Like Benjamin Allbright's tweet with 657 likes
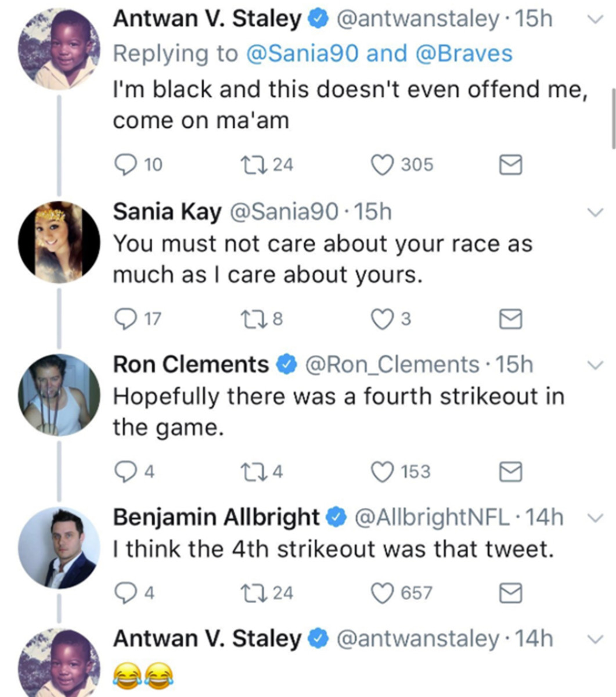 click(x=382, y=593)
